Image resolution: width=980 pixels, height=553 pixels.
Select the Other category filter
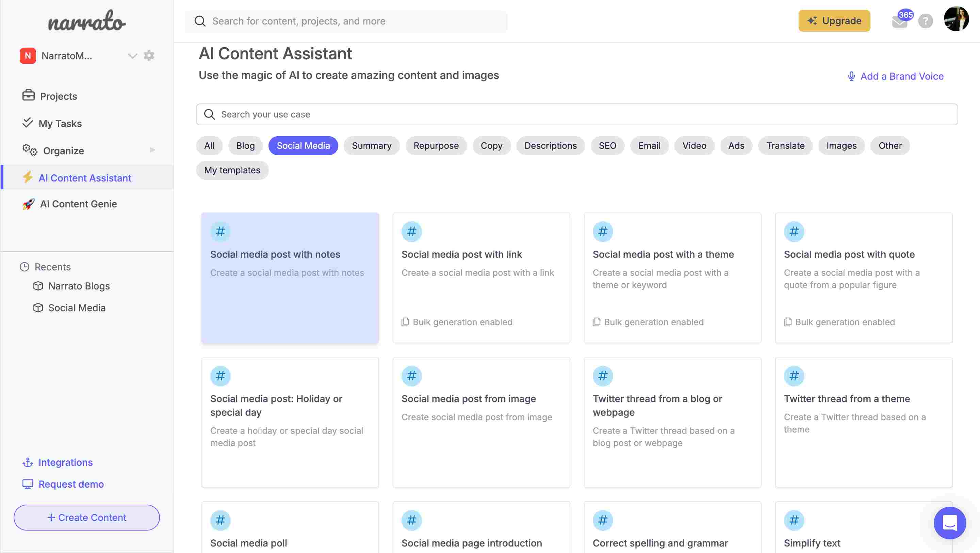coord(890,145)
